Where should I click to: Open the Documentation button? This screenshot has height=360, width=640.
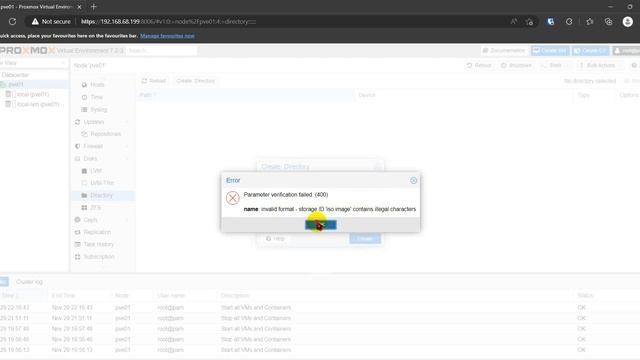pos(504,51)
